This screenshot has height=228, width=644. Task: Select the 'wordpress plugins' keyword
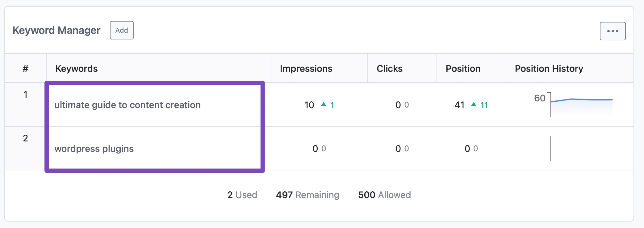click(94, 149)
